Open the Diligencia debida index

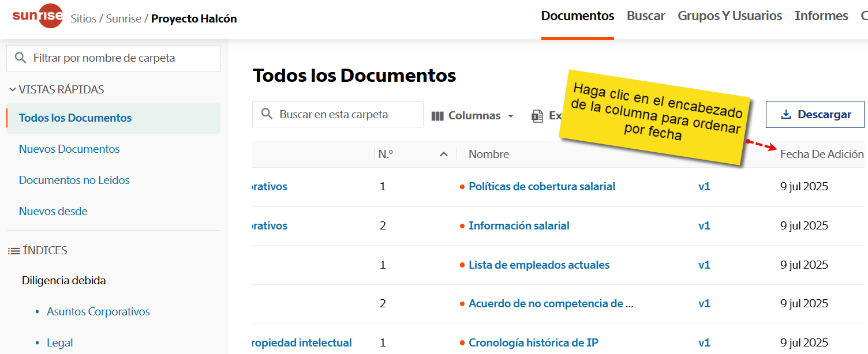[64, 281]
